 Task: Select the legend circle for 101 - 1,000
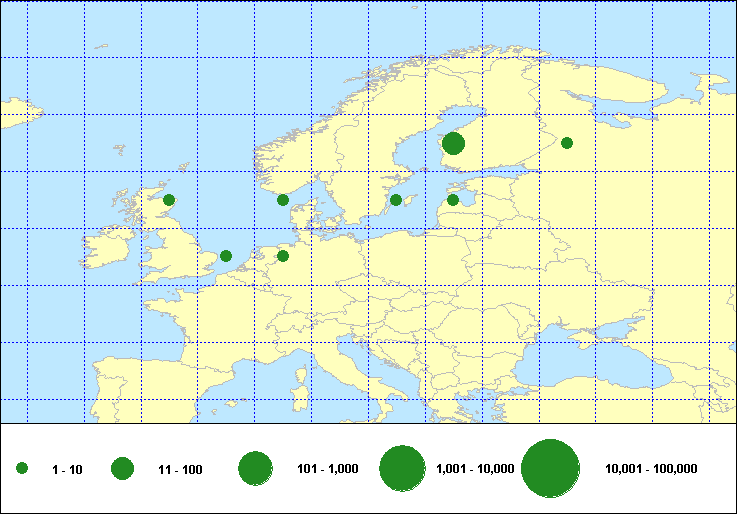coord(256,469)
